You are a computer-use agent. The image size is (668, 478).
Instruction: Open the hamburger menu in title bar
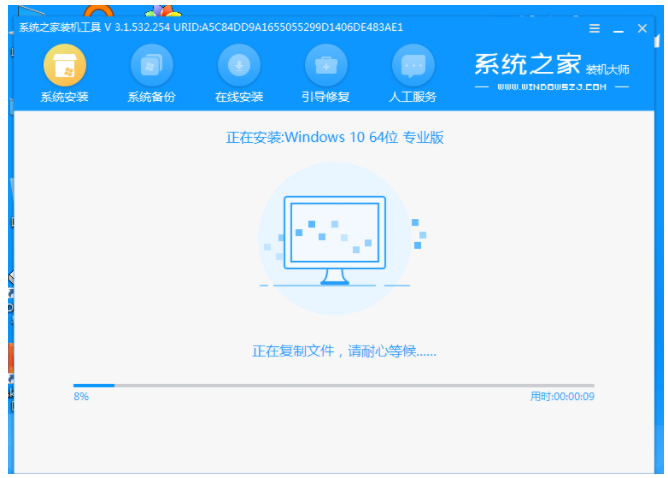click(x=594, y=29)
